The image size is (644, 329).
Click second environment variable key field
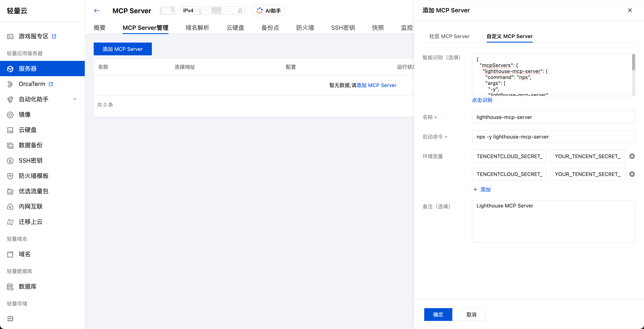(x=509, y=174)
